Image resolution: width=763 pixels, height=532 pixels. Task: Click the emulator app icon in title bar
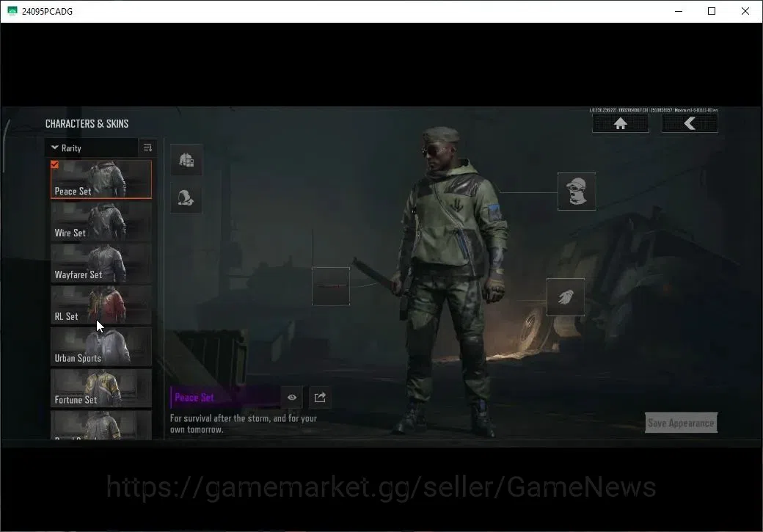tap(12, 11)
